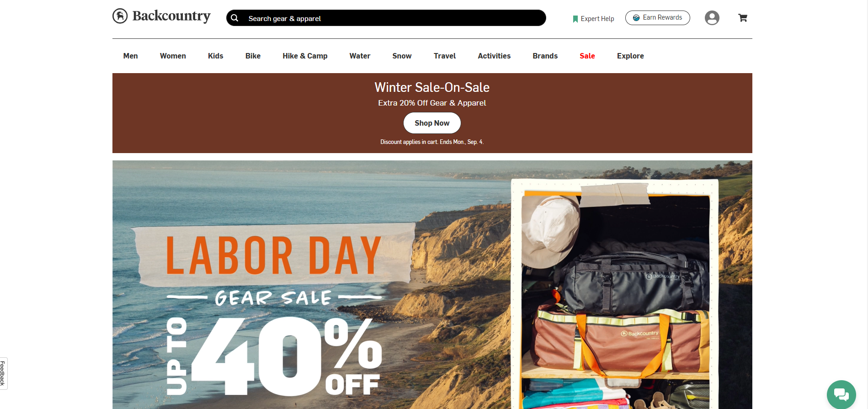Screen dimensions: 868x409
Task: Expand the Hike & Camp menu
Action: click(x=305, y=56)
